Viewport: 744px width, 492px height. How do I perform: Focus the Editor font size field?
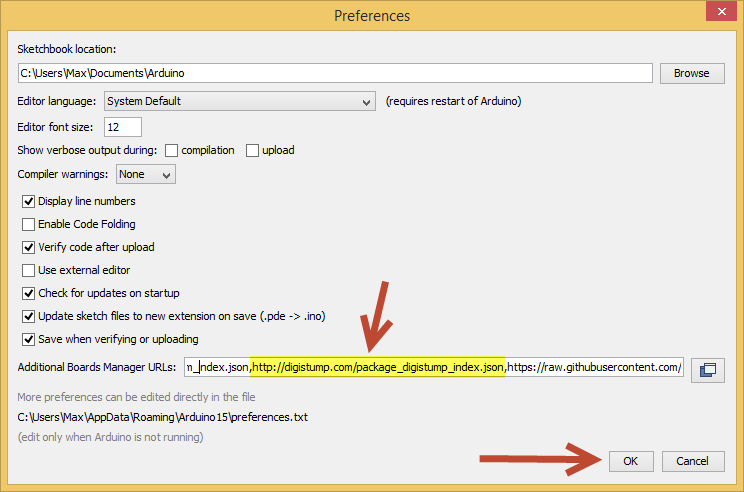click(x=122, y=127)
